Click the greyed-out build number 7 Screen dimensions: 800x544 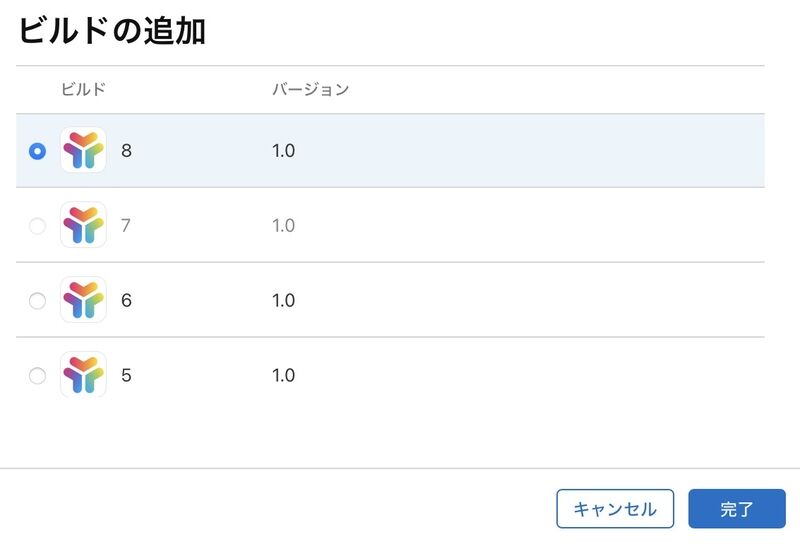126,226
